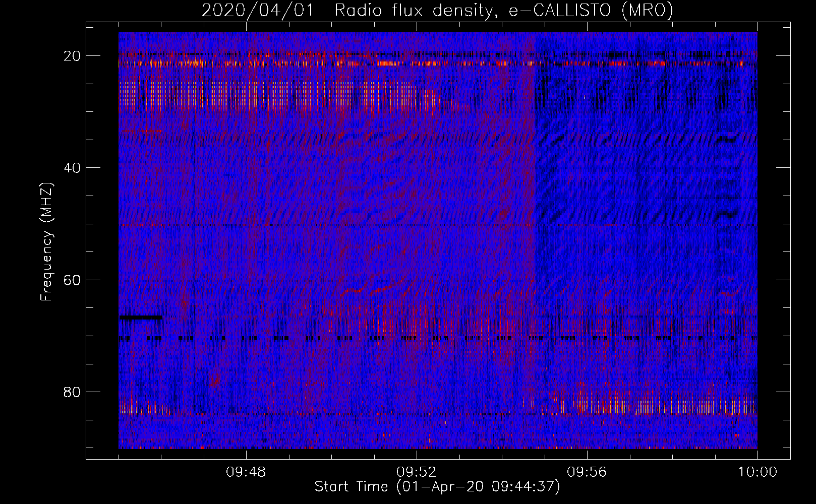Click the 20 frequency tick label
The image size is (816, 504).
(x=73, y=56)
